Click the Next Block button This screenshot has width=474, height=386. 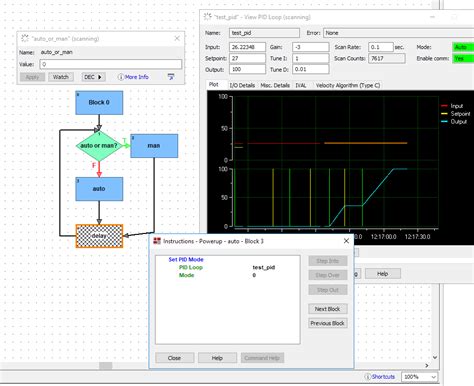point(328,309)
